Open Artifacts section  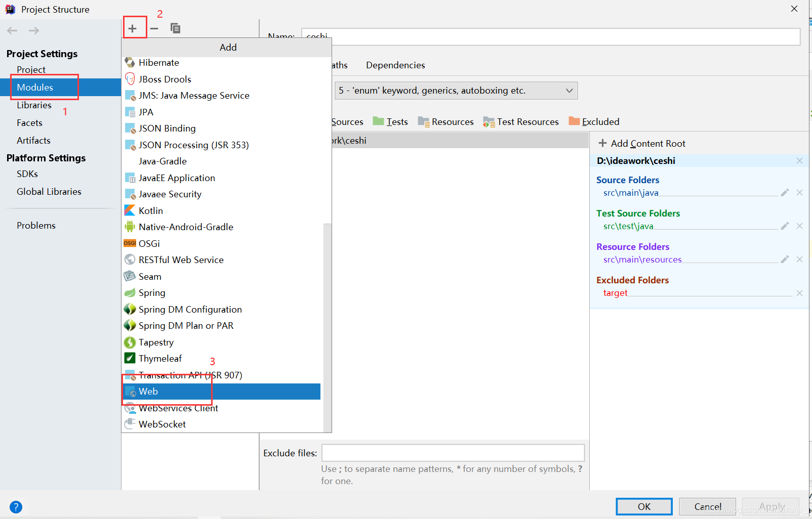(33, 141)
